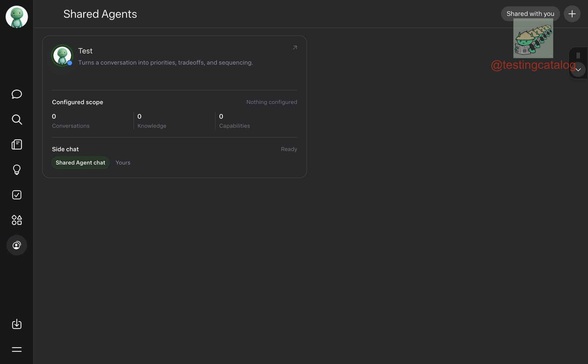Open the shapes apps icon in sidebar
Viewport: 588px width, 364px height.
tap(17, 220)
